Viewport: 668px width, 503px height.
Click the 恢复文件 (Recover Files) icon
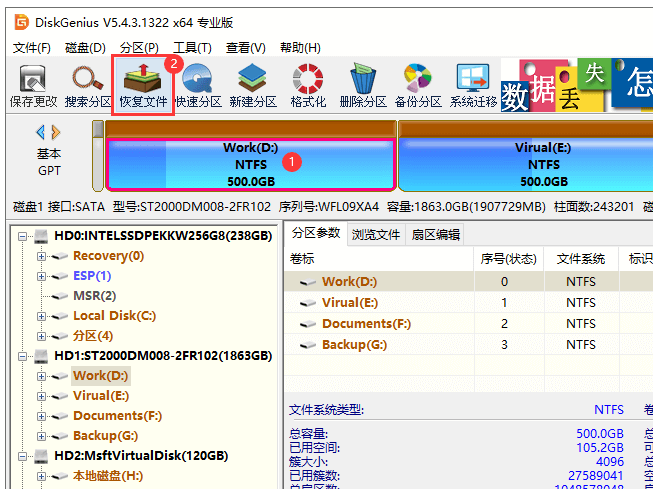tap(143, 83)
